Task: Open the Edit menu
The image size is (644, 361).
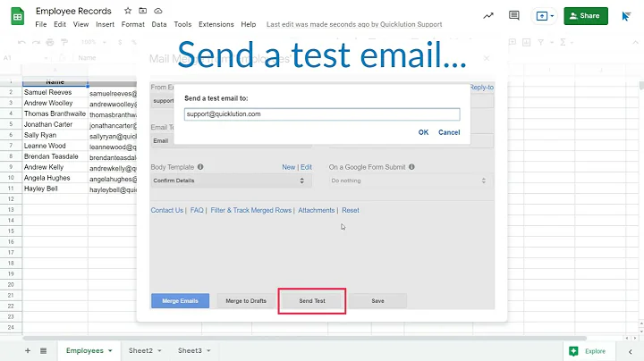Action: coord(60,24)
